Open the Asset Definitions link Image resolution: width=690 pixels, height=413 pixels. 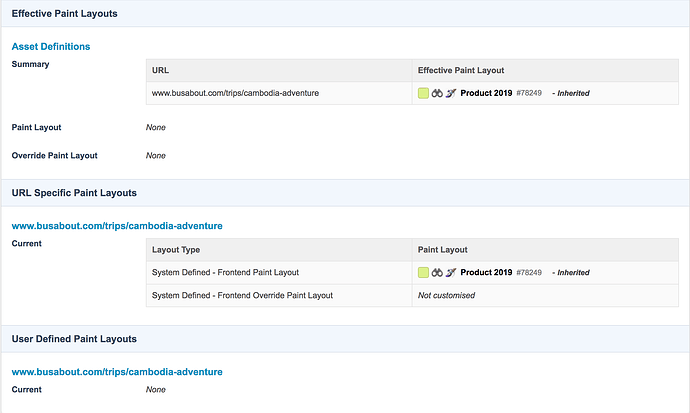point(51,46)
